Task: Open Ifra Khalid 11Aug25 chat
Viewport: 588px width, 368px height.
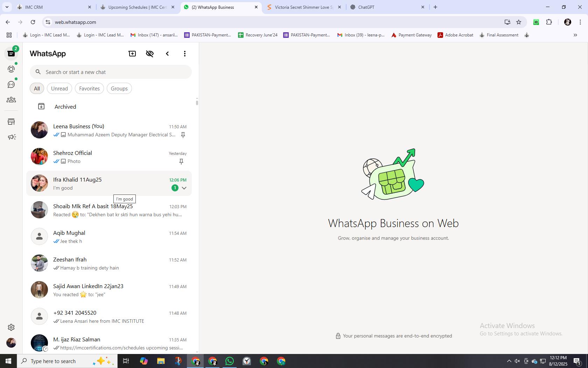Action: click(x=109, y=183)
